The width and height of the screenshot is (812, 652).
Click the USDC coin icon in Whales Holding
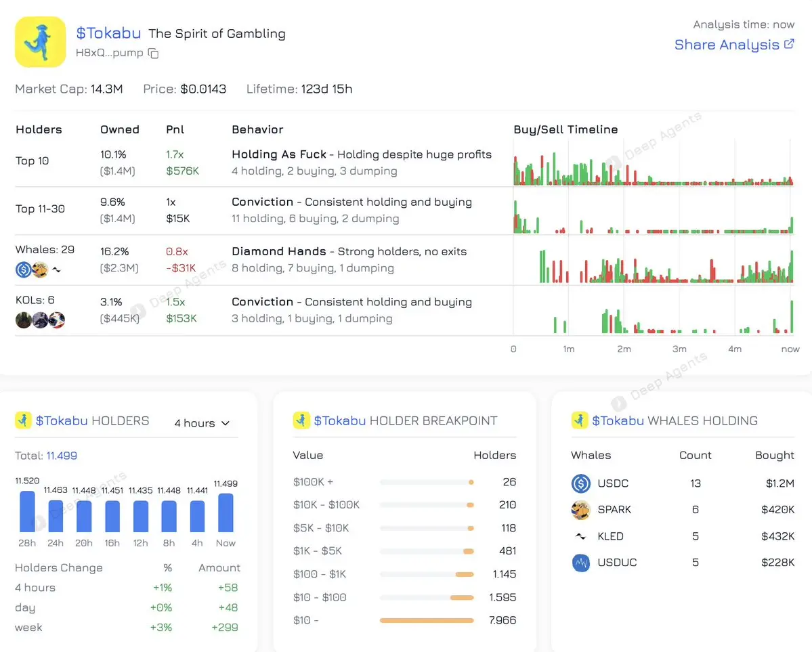click(581, 483)
